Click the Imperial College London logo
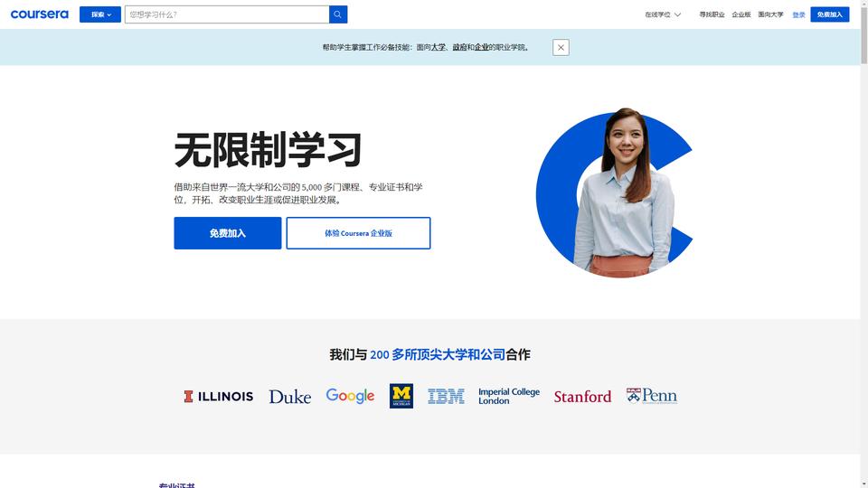Viewport: 868px width, 488px height. pyautogui.click(x=509, y=396)
